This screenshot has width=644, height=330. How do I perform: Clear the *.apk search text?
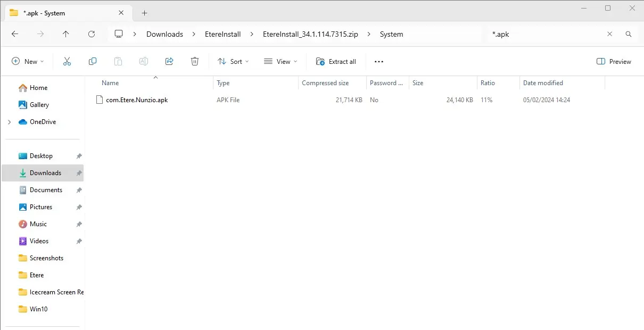(610, 34)
